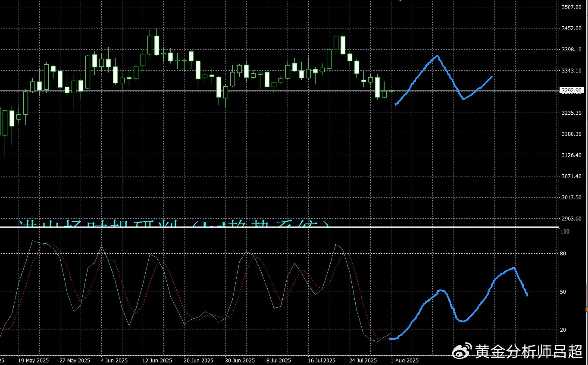Click the 30 Jun 2025 date label
The height and width of the screenshot is (365, 588).
(x=240, y=360)
